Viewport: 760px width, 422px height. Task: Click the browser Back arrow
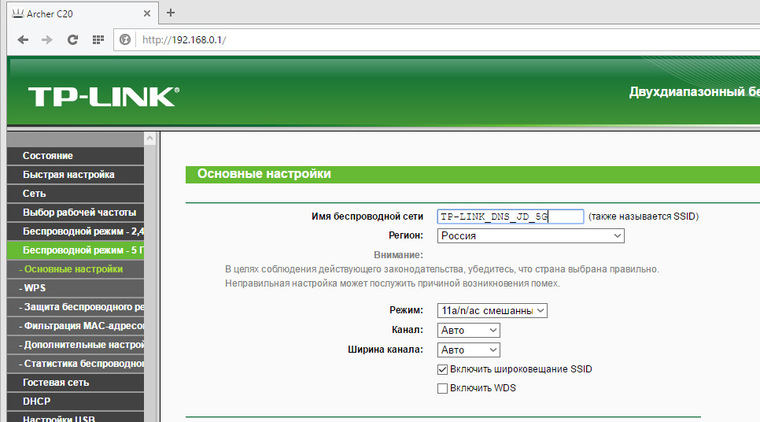(23, 40)
